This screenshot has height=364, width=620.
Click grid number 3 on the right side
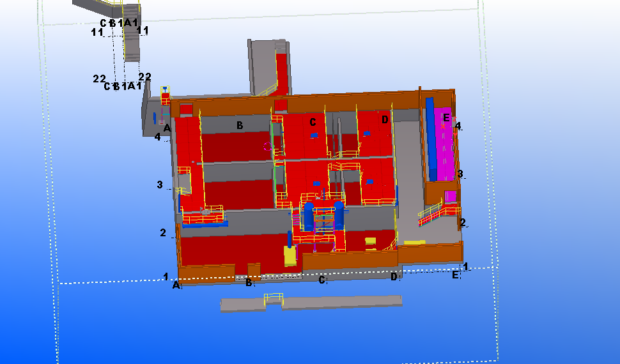tap(460, 174)
